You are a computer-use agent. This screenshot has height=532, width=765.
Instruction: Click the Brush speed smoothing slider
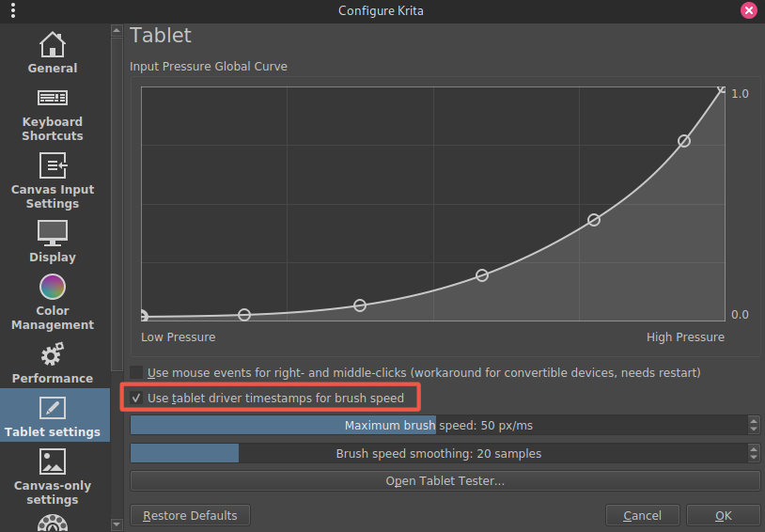438,454
